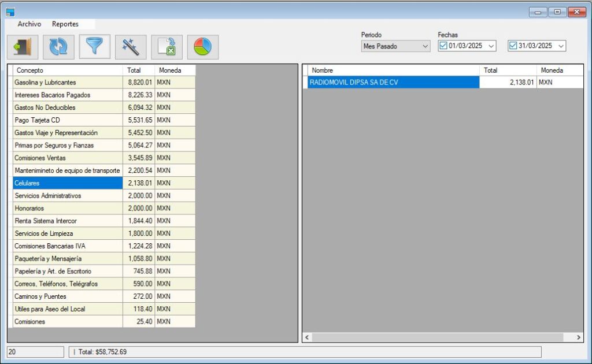Image resolution: width=592 pixels, height=364 pixels.
Task: Click the filter funnel icon
Action: (x=95, y=47)
